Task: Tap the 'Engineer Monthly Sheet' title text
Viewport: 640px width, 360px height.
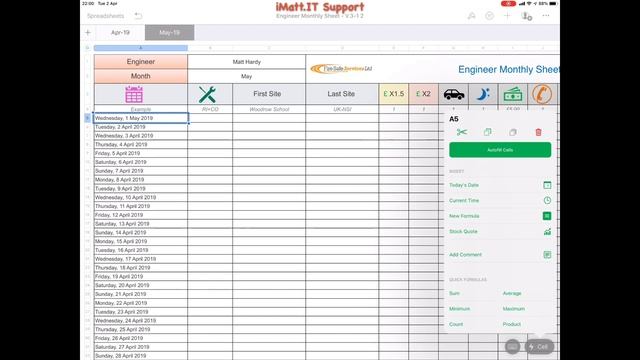Action: 509,69
